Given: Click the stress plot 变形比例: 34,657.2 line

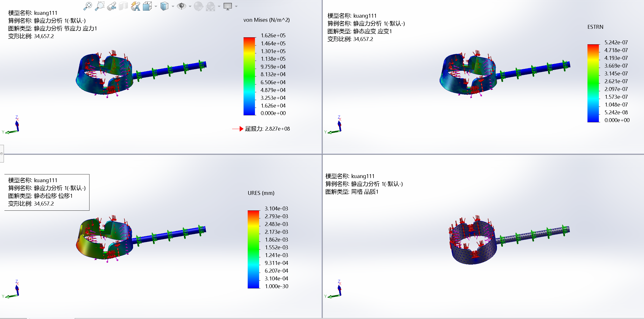Looking at the screenshot, I should pos(31,36).
